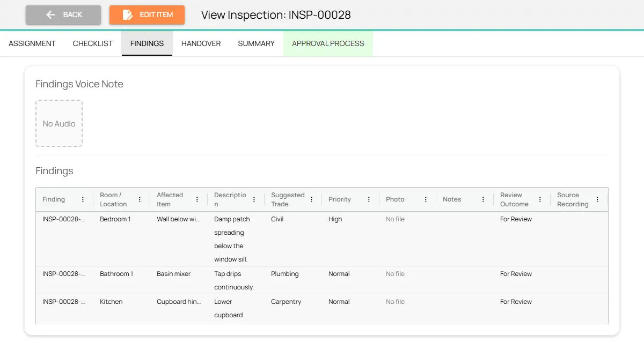Sort by the Affected Item column header
Viewport: 644px width, 343px height.
[x=170, y=199]
